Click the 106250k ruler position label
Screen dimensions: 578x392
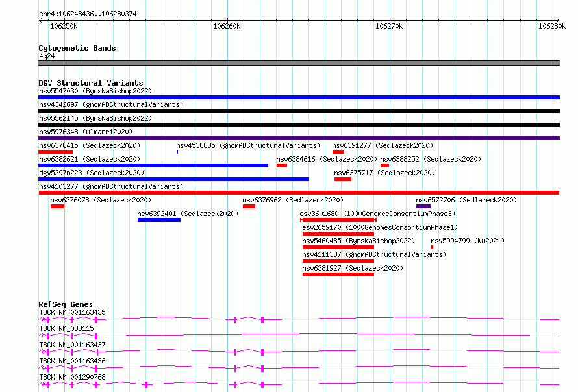(64, 26)
